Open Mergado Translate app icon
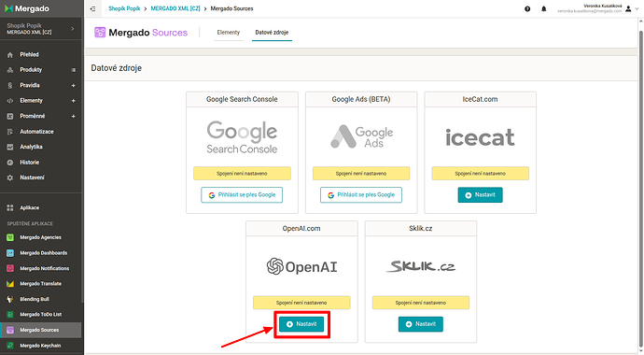Viewport: 644px width, 355px height. [x=10, y=284]
